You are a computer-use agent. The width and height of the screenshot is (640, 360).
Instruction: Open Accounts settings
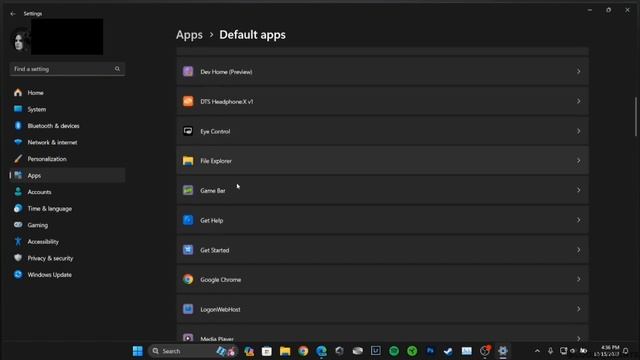[67, 192]
